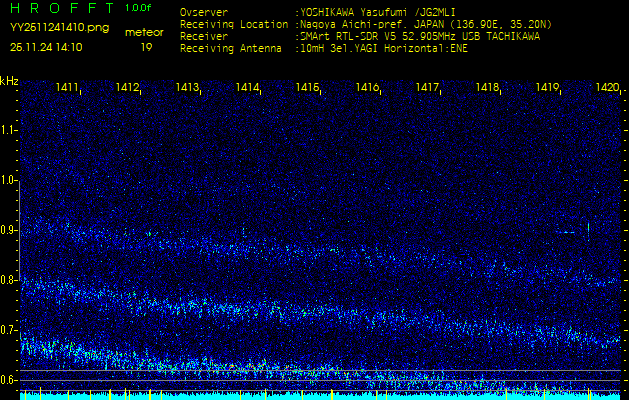
Task: Select the 1419 time marker
Action: tap(548, 88)
